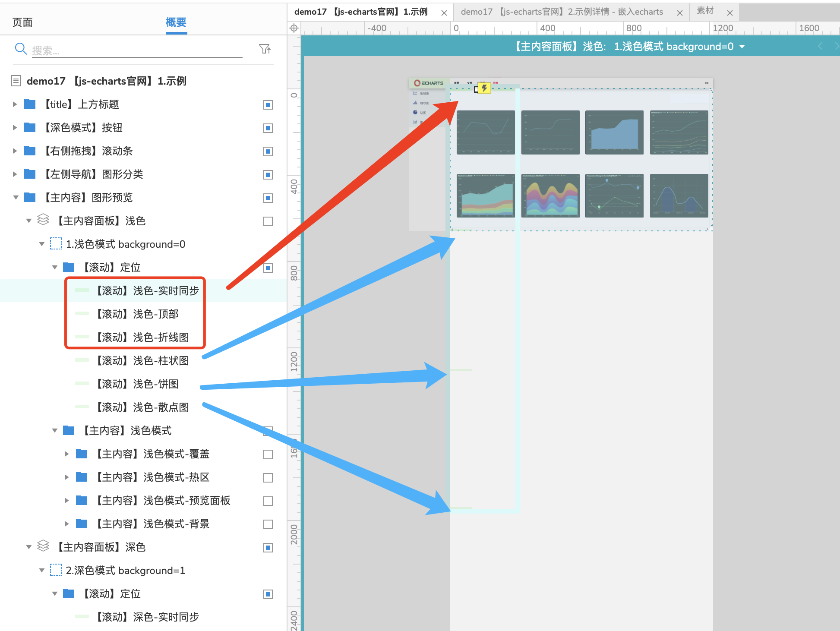Click folder icon of 【主内容】浅色模式-预览面板

coord(82,500)
